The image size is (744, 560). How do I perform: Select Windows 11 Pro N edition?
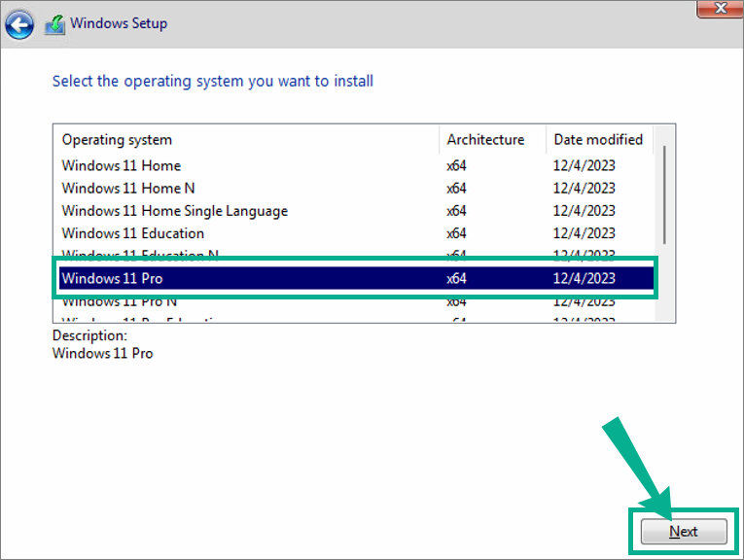coord(356,301)
